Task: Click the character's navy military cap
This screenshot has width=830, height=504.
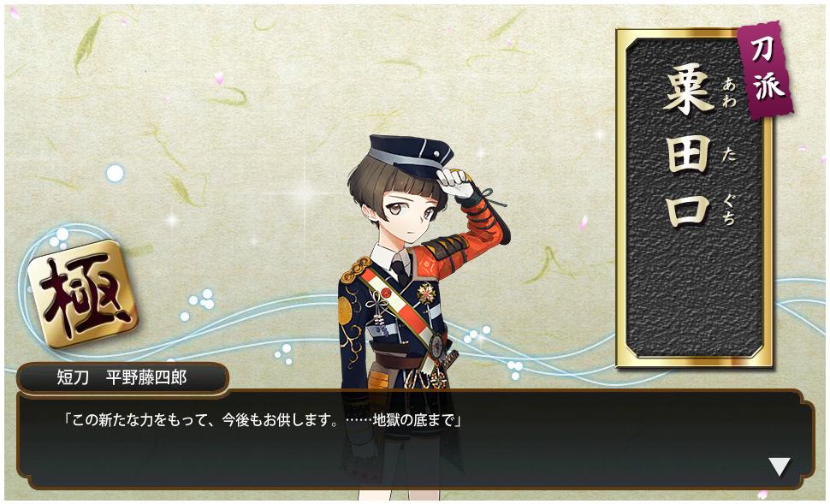Action: [x=410, y=155]
